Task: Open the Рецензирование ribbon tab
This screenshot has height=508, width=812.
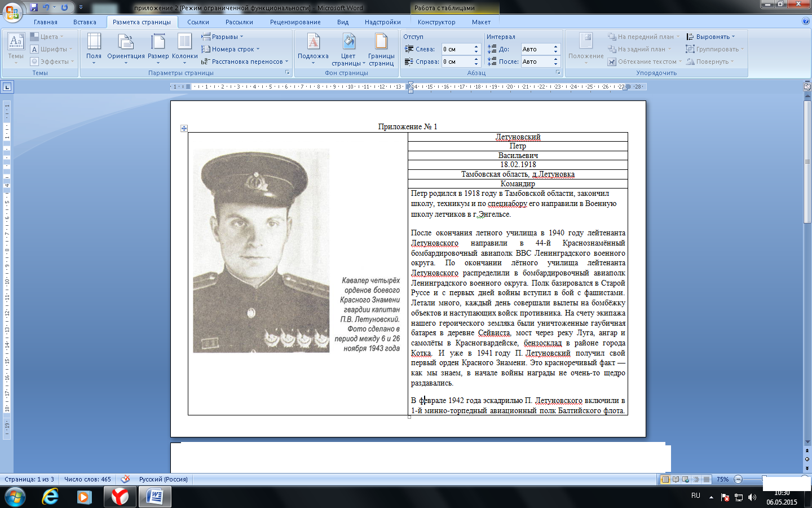Action: pos(295,22)
